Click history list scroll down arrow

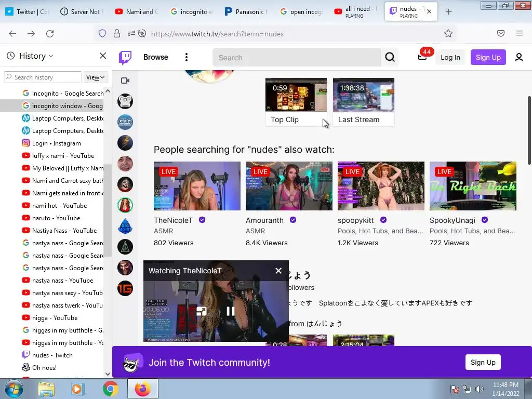pos(108,374)
